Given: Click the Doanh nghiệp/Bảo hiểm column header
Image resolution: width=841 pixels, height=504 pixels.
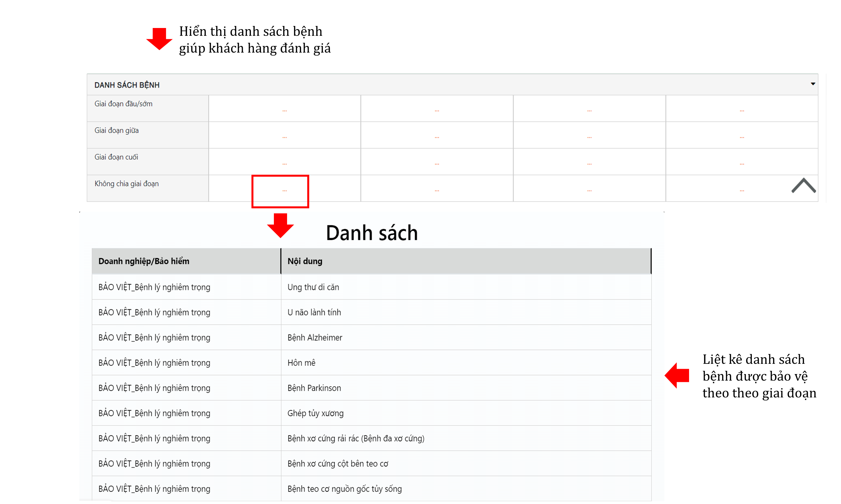Looking at the screenshot, I should [144, 261].
